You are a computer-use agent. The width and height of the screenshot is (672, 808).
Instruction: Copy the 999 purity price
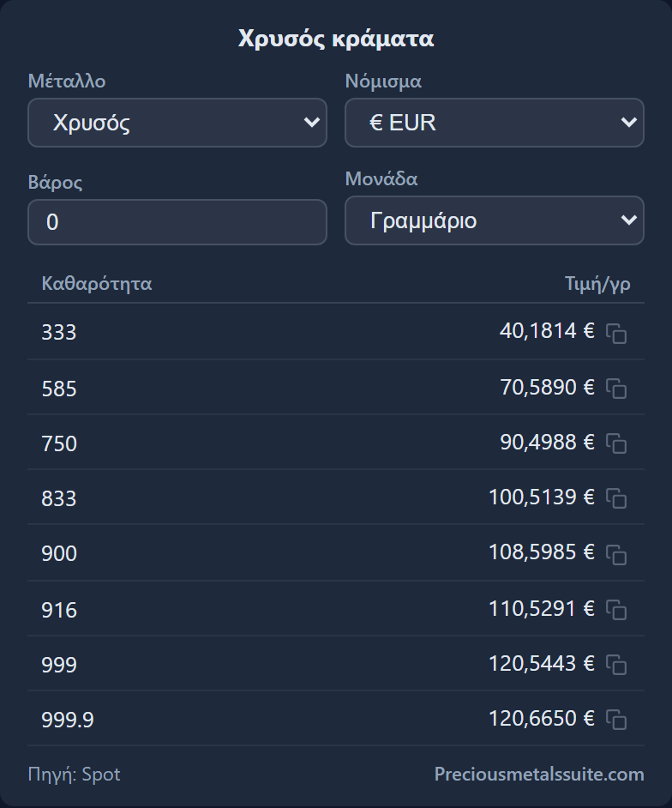616,664
